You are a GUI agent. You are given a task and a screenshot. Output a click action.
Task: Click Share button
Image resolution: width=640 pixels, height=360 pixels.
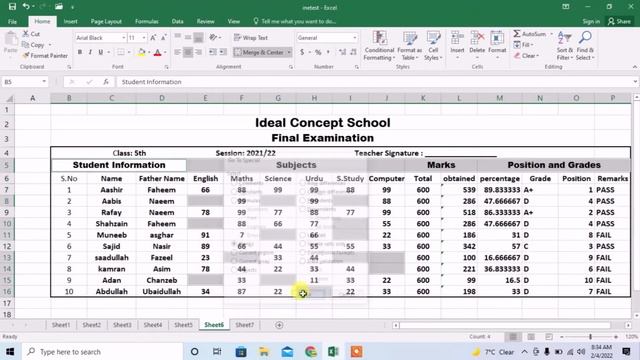tap(619, 21)
